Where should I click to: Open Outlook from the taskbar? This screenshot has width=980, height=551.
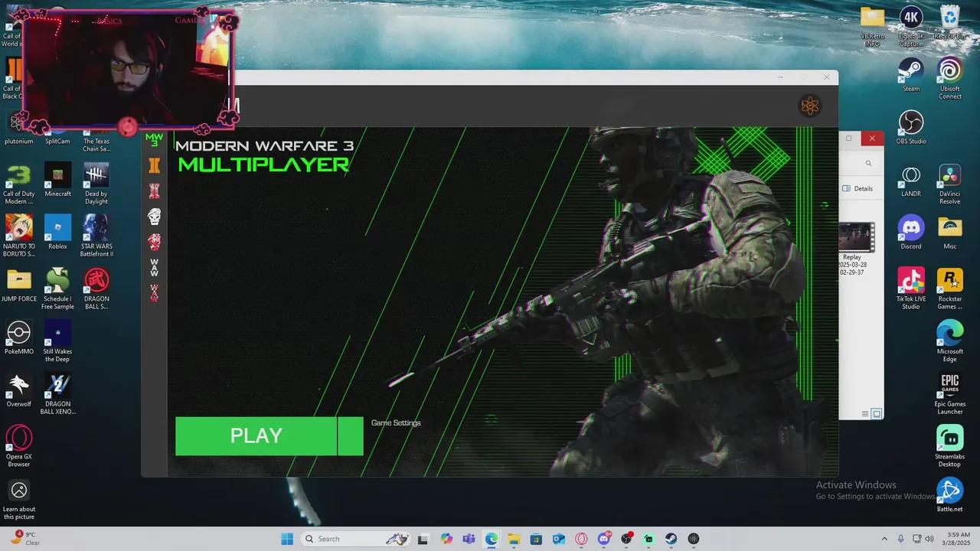tap(559, 539)
